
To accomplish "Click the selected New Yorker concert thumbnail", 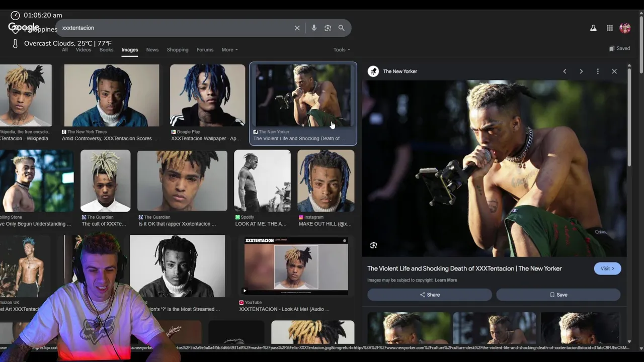I will [303, 96].
